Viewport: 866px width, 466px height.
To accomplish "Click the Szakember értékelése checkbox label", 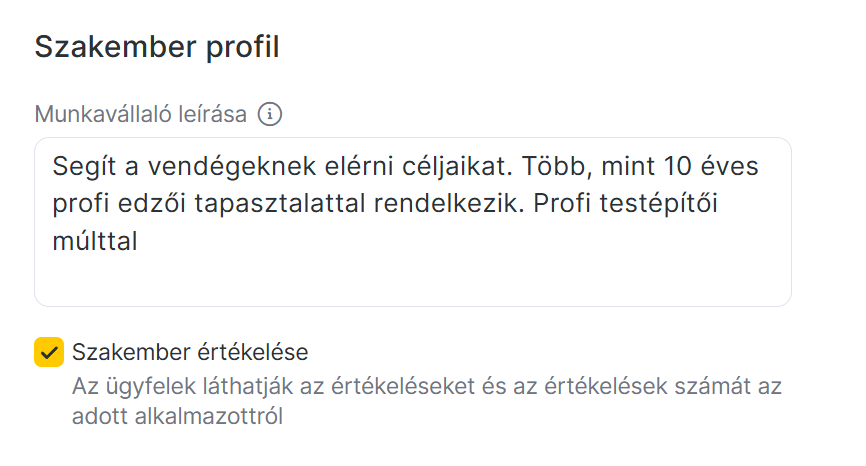I will click(190, 352).
